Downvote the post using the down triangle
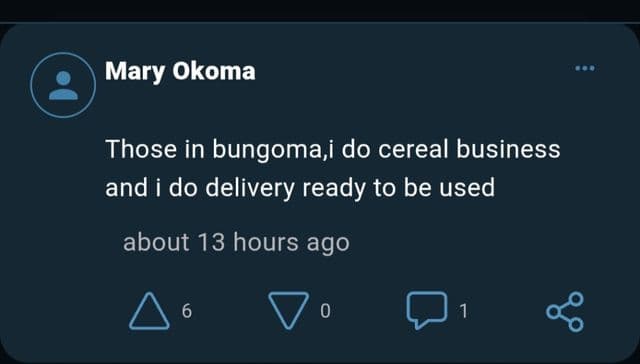Screen dimensions: 640x364 pos(289,310)
